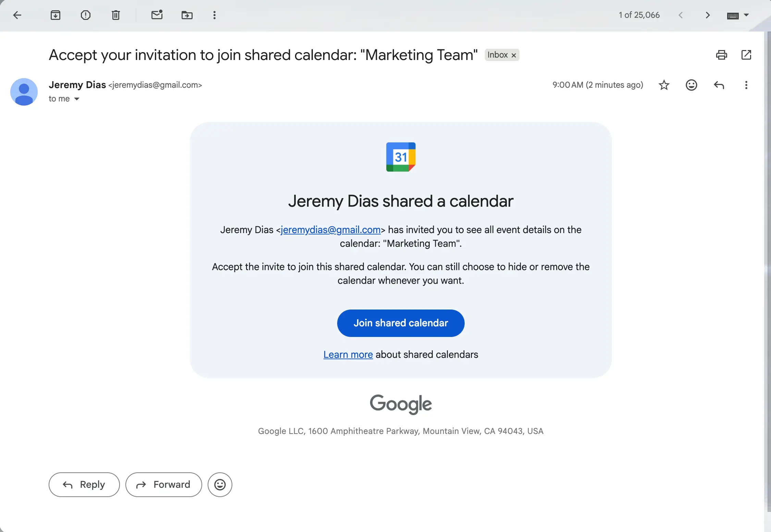This screenshot has width=771, height=532.
Task: Click Forward button at bottom
Action: pos(164,484)
